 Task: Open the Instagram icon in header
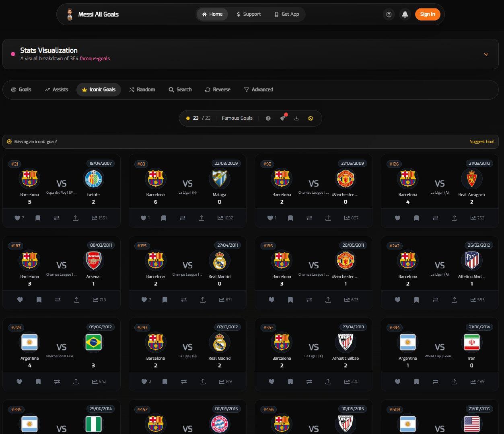tap(389, 14)
